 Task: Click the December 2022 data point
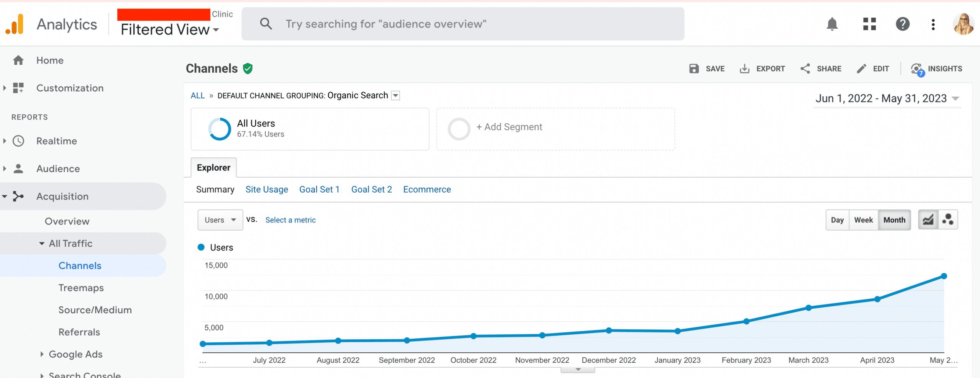click(609, 330)
